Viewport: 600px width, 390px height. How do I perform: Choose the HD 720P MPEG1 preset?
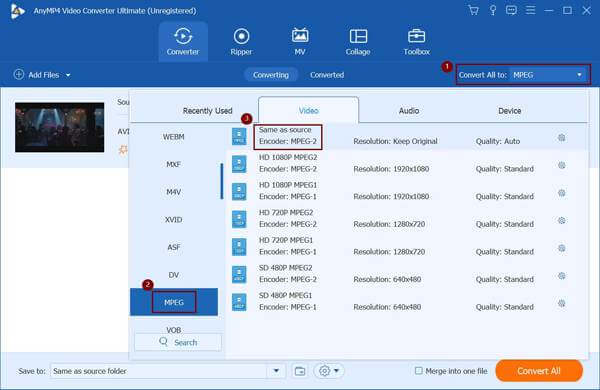point(407,247)
